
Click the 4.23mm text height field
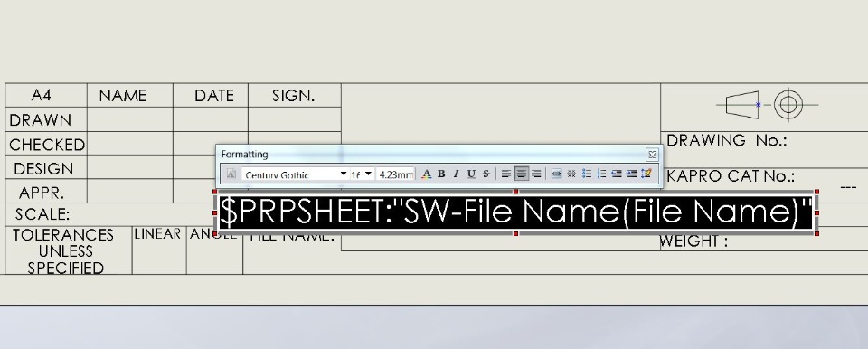(396, 174)
